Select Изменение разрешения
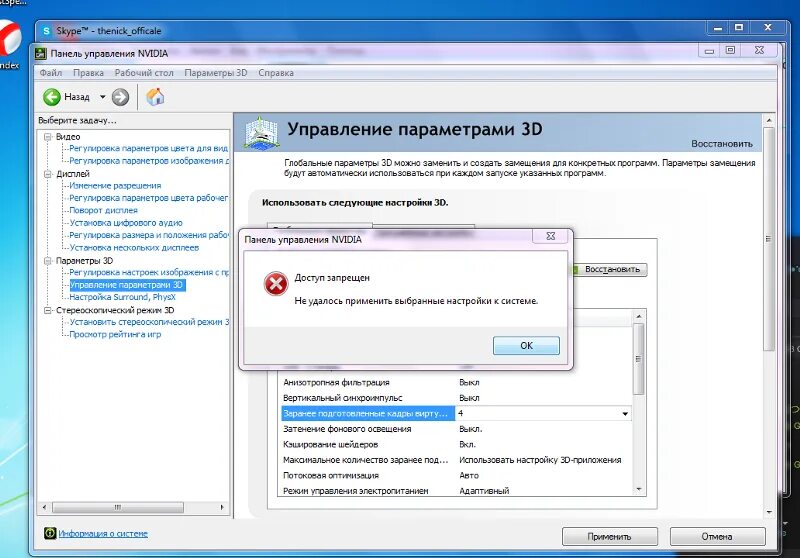This screenshot has width=800, height=558. pos(115,186)
